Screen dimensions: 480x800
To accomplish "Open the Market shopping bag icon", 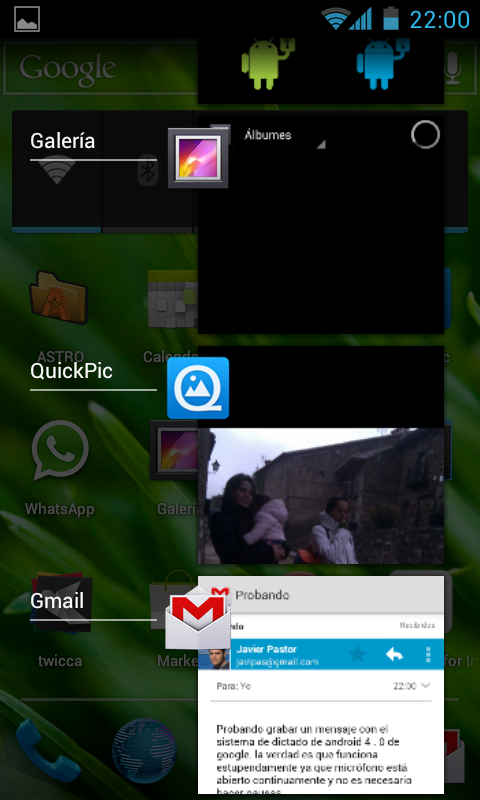I will point(173,599).
